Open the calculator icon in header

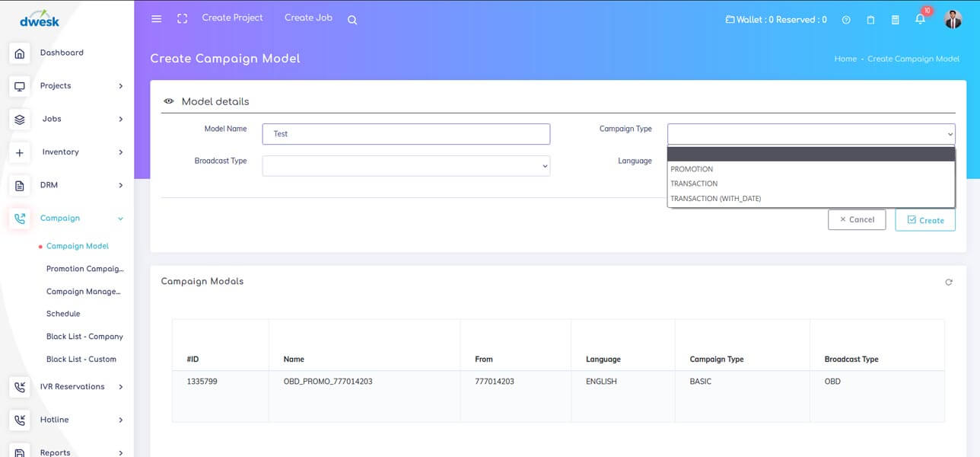[895, 21]
